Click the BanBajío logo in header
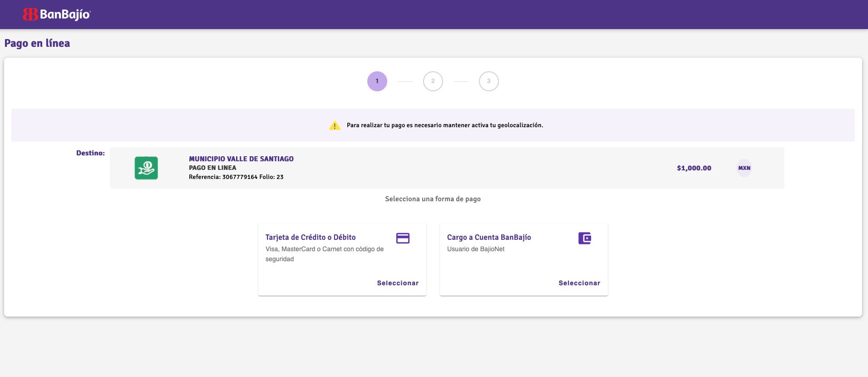The width and height of the screenshot is (868, 377). coord(57,15)
